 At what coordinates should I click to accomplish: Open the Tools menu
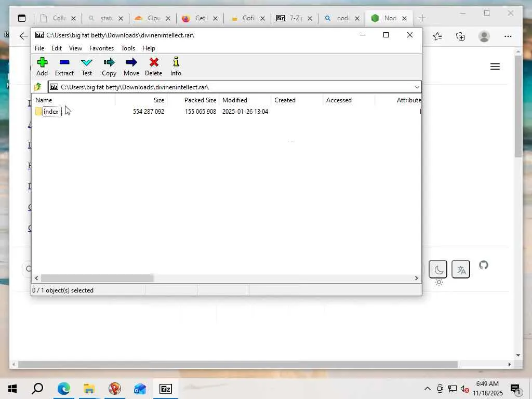[128, 48]
